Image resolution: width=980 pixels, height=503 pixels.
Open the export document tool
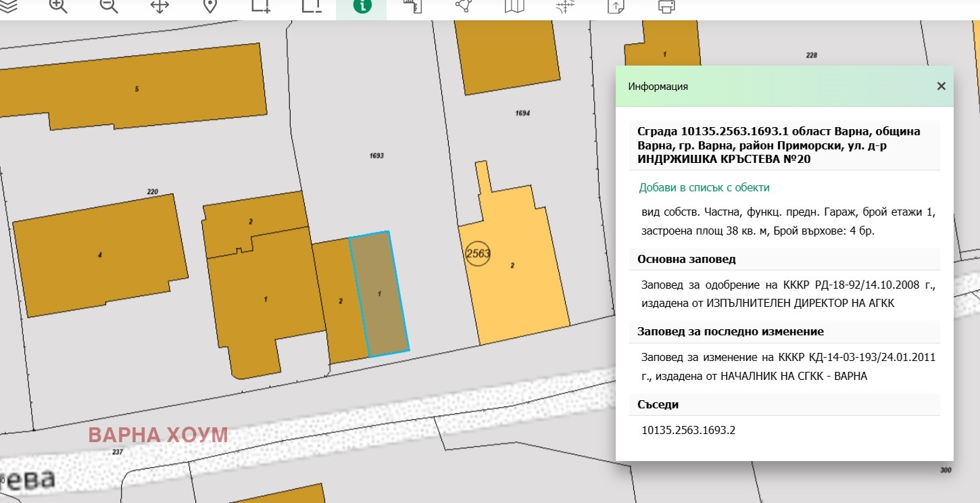(x=614, y=7)
